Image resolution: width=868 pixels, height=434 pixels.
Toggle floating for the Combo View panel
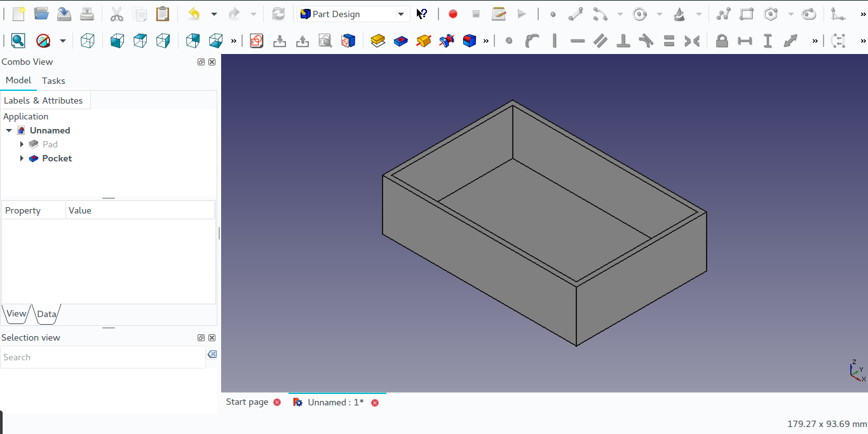coord(201,62)
